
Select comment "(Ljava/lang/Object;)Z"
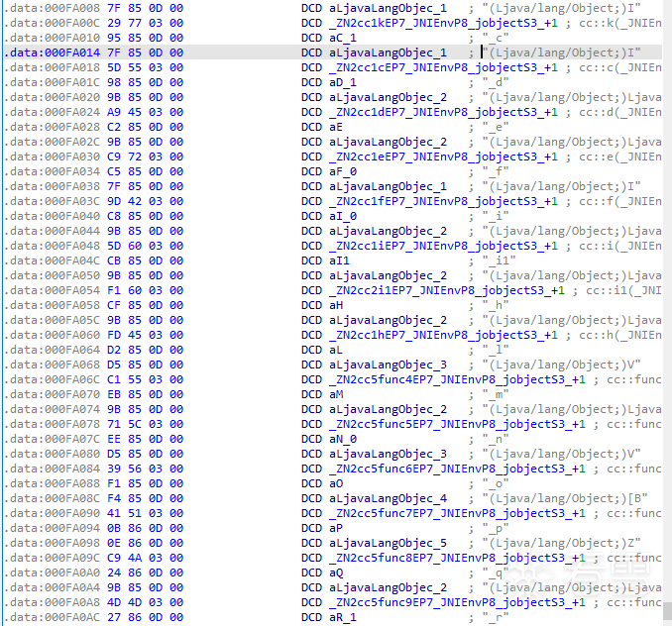pos(561,543)
